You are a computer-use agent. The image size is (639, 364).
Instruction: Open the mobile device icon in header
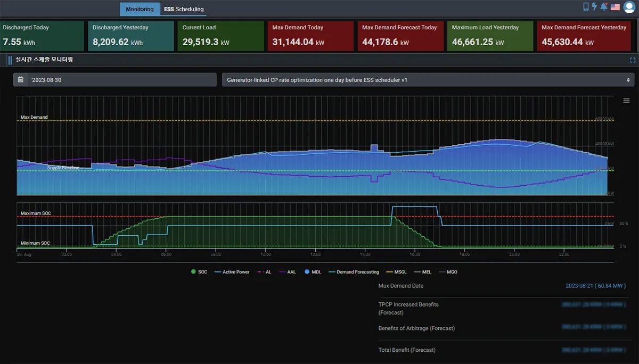point(586,7)
